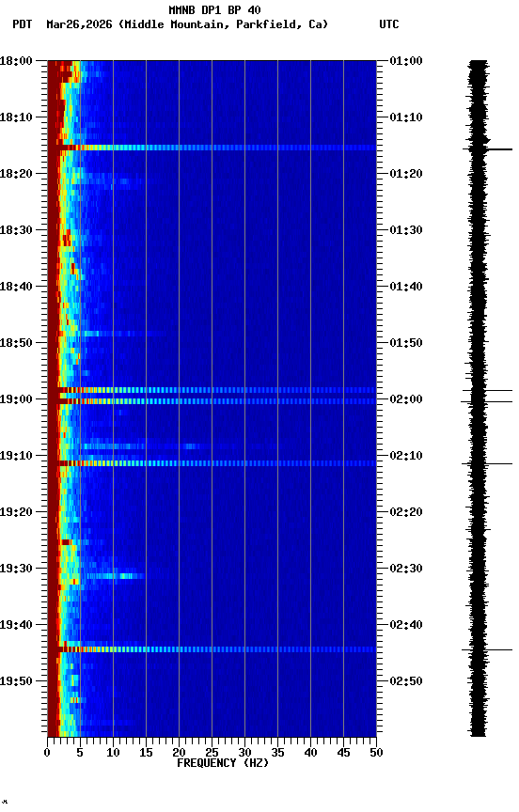Click the broadband event streak near 19:44
Screen dimensions: 519x812
pos(212,649)
